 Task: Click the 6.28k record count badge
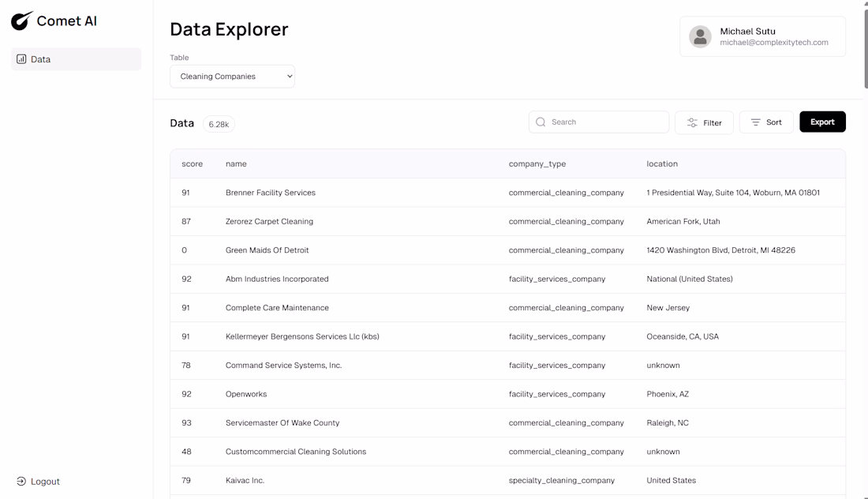[219, 124]
